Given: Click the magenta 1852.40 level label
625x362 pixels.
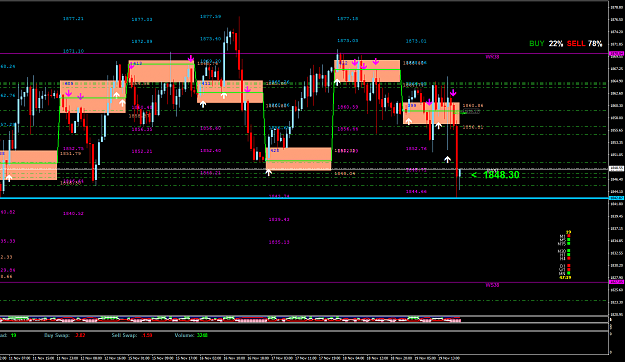Looking at the screenshot, I should 210,151.
